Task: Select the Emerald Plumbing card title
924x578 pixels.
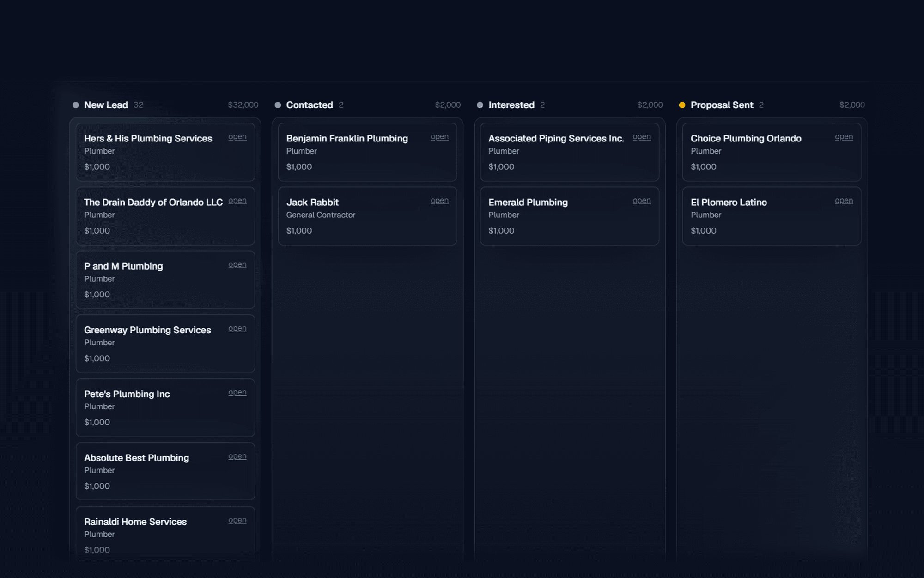Action: tap(528, 202)
